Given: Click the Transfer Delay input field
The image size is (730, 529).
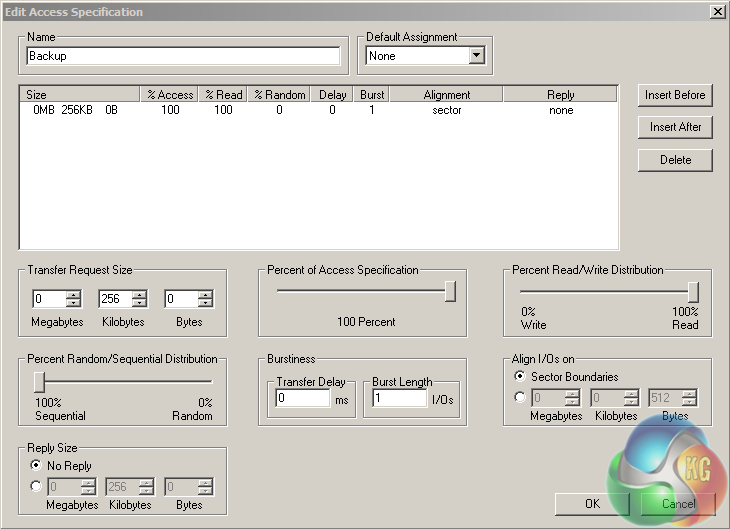Looking at the screenshot, I should tap(302, 398).
